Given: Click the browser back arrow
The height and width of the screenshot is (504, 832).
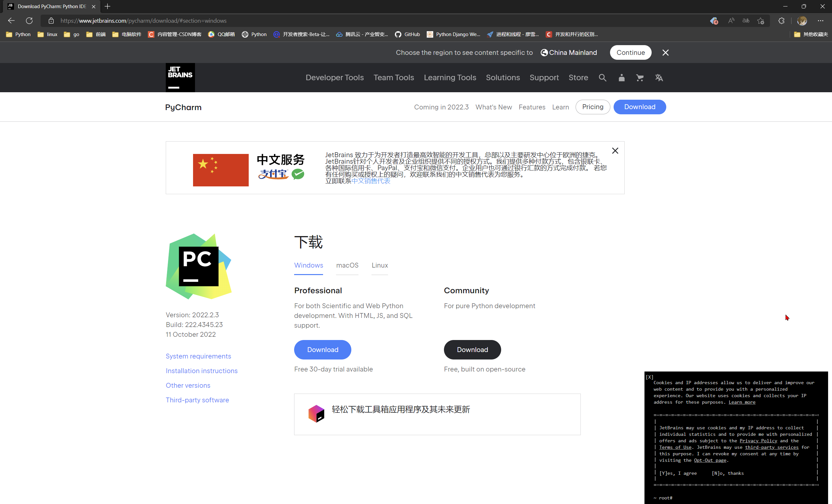Looking at the screenshot, I should (11, 20).
